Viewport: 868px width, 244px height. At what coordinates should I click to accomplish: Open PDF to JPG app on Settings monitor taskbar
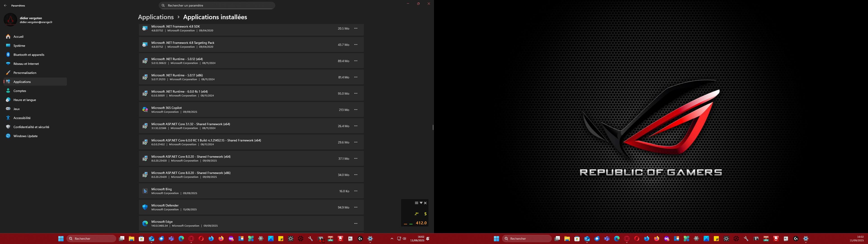coord(330,239)
